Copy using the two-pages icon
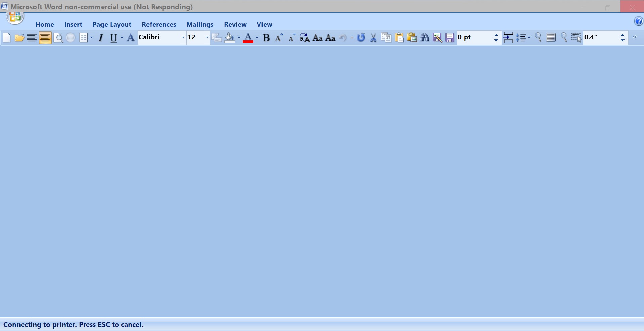The height and width of the screenshot is (331, 644). 386,38
